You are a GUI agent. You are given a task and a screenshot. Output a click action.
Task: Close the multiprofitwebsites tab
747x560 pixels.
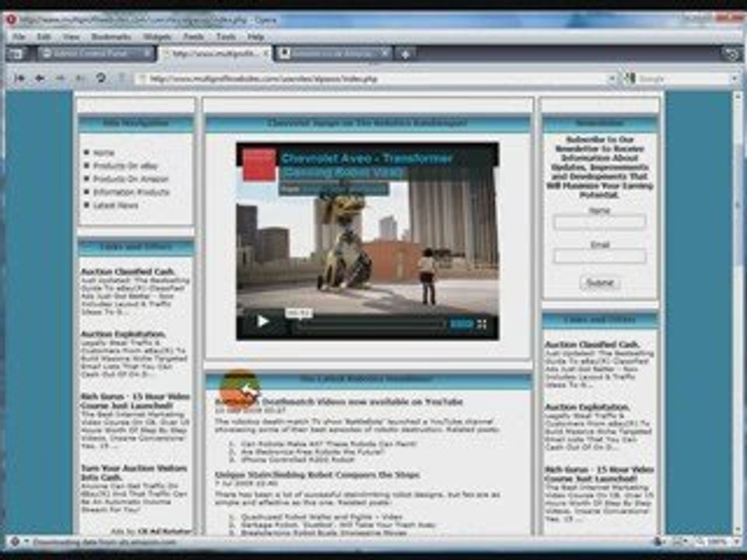point(266,54)
